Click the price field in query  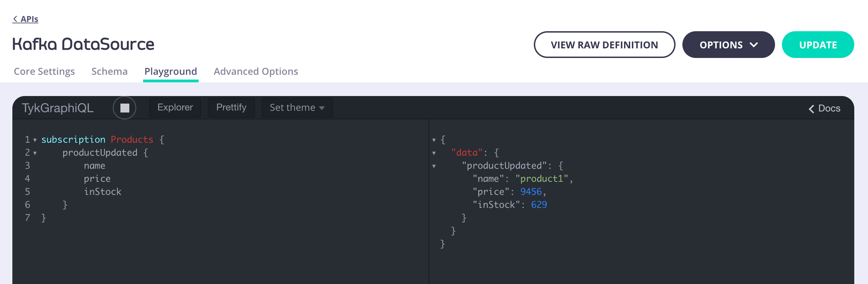point(97,179)
